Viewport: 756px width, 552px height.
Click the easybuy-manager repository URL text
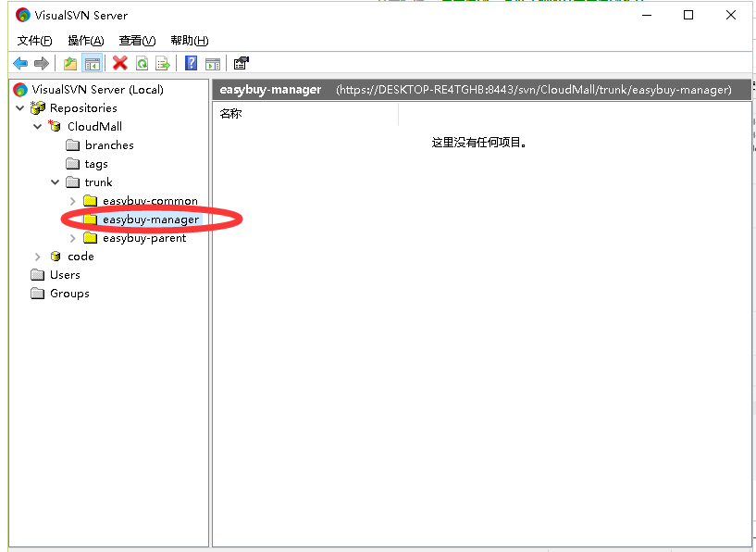click(534, 90)
